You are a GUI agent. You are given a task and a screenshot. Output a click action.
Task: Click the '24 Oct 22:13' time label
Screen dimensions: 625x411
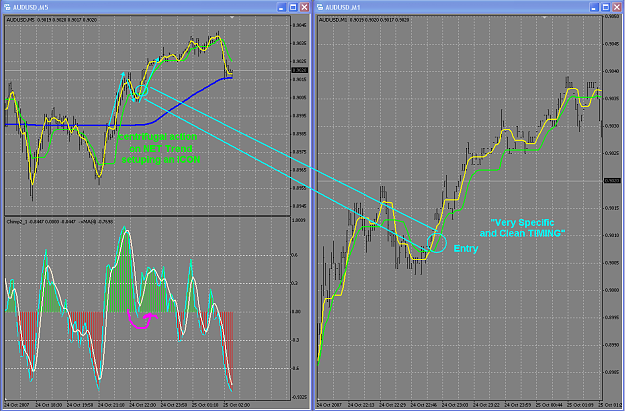(x=361, y=405)
